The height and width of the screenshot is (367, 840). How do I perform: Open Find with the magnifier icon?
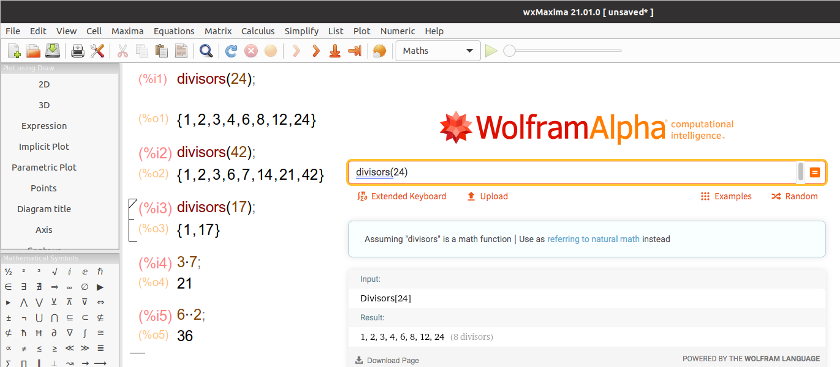tap(206, 51)
